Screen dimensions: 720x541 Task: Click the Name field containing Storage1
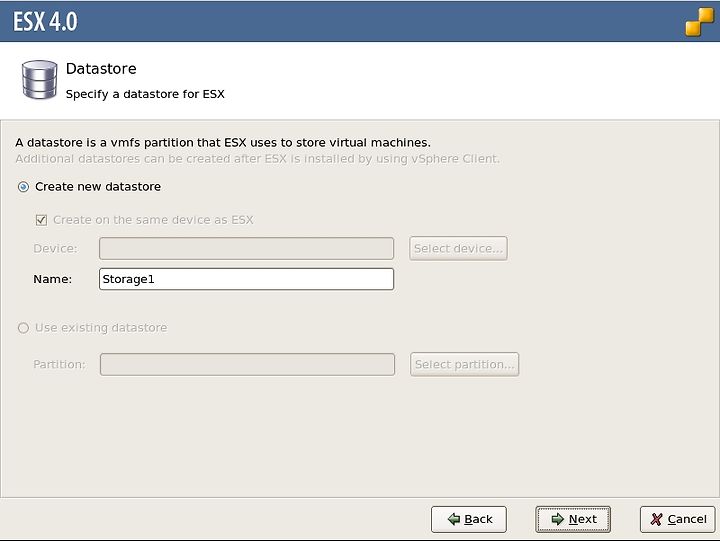point(247,279)
